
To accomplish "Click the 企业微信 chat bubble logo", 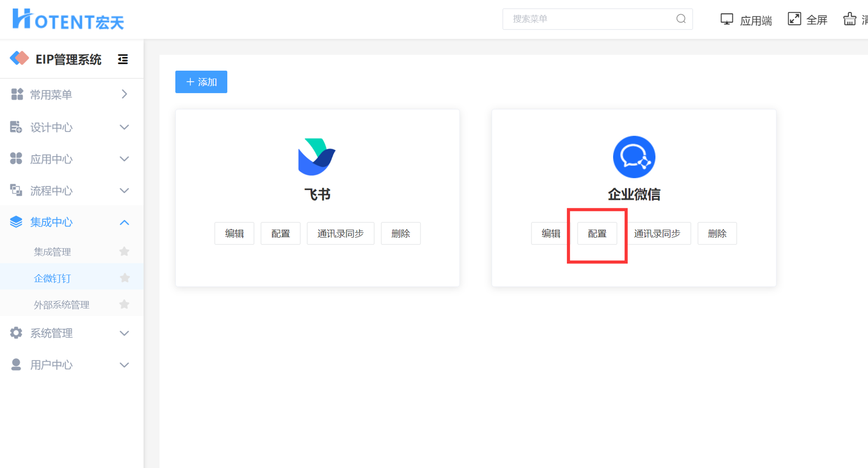I will (634, 157).
